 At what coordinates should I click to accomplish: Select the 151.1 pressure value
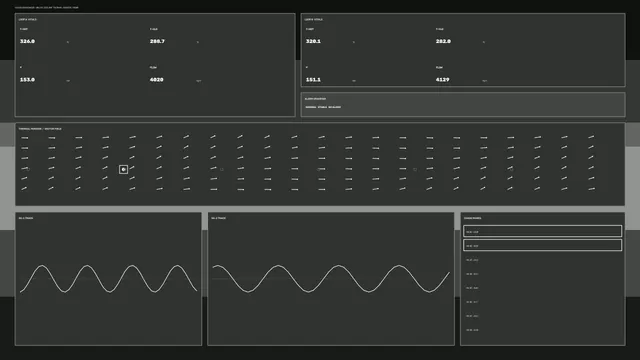[313, 80]
